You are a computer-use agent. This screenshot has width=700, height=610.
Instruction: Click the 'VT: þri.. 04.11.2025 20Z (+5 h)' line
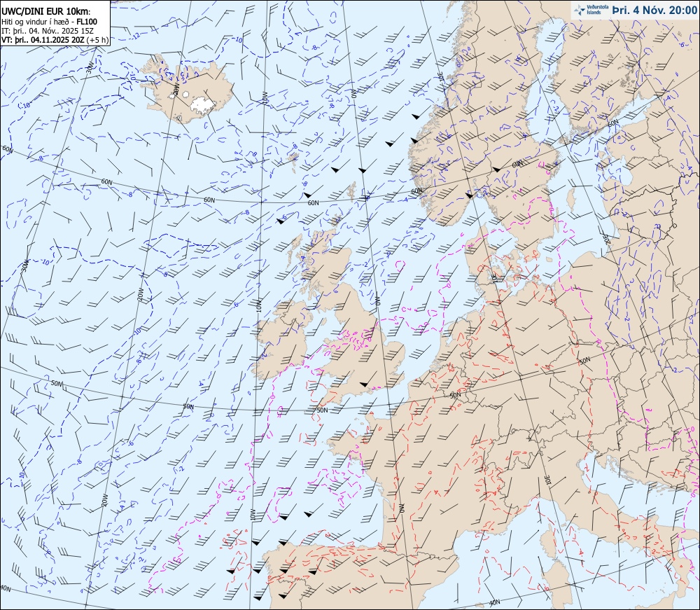pos(55,40)
